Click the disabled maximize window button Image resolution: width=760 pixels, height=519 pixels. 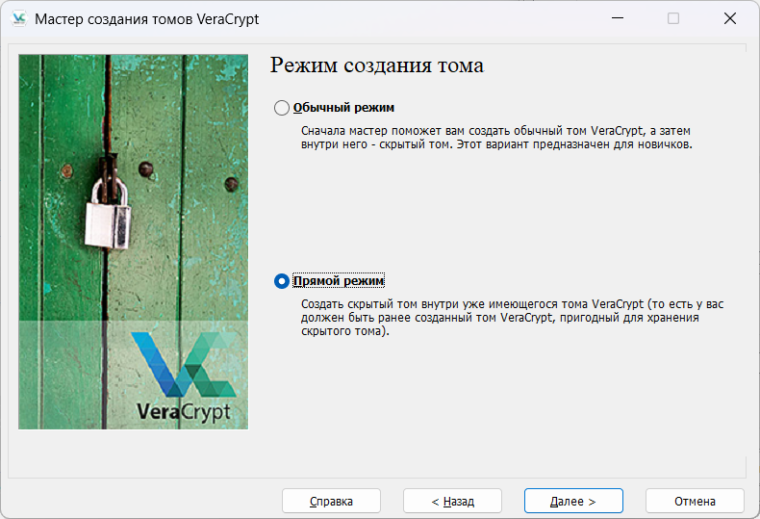tap(673, 18)
